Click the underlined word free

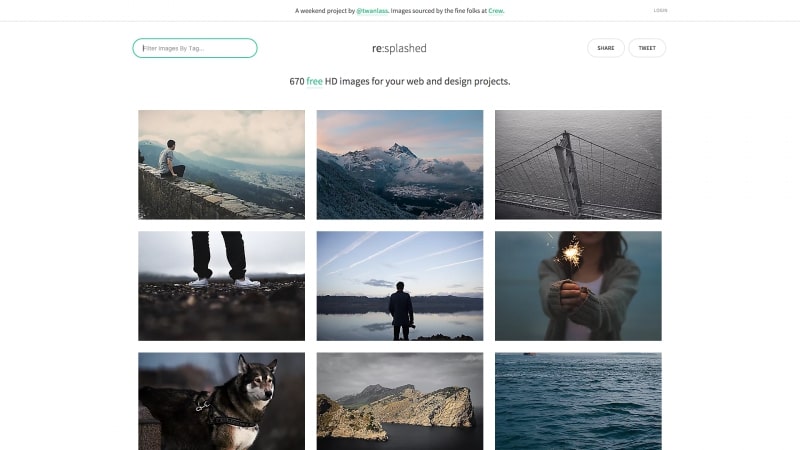tap(314, 81)
